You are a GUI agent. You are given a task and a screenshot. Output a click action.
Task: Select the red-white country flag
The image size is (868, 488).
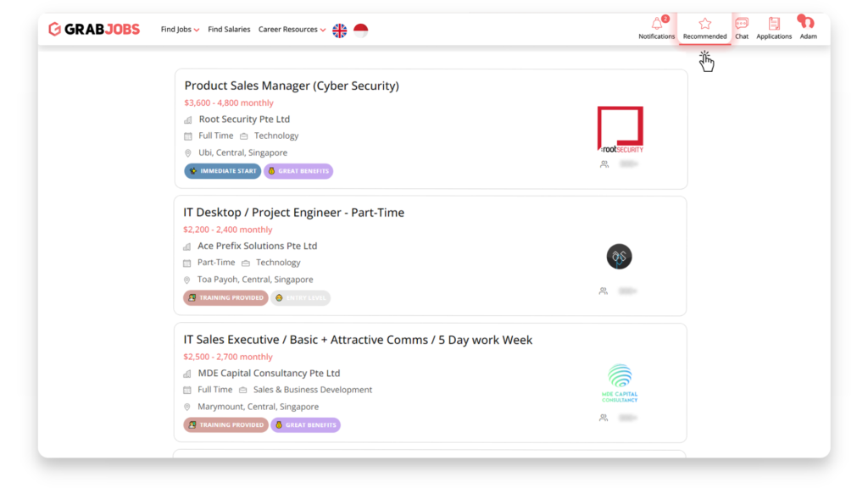point(361,30)
